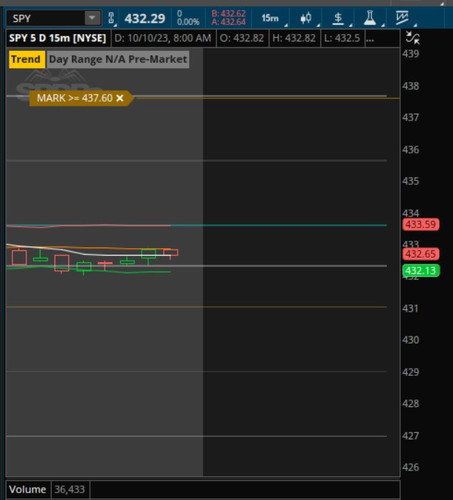Click the ask price A: 432.64
This screenshot has height=500, width=453.
click(229, 22)
